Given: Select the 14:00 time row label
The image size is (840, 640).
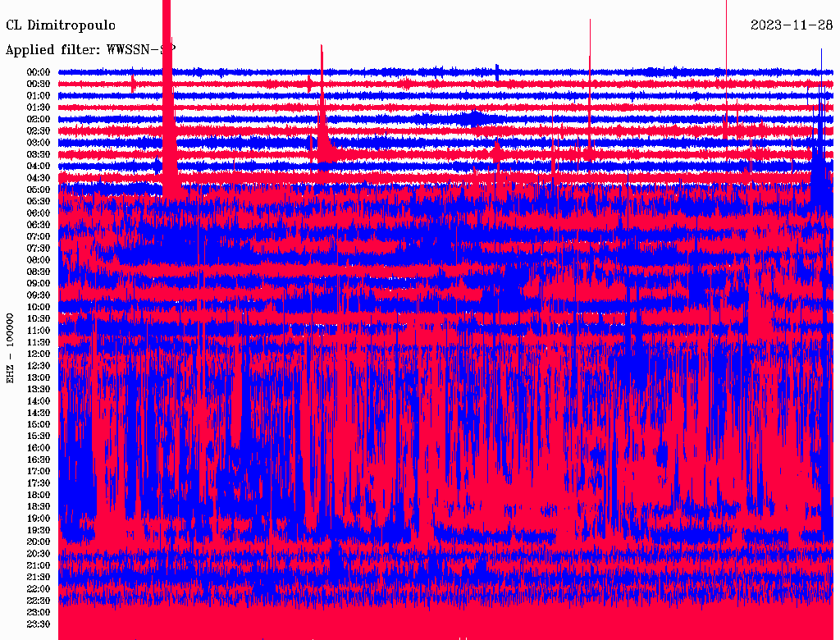Looking at the screenshot, I should (39, 401).
